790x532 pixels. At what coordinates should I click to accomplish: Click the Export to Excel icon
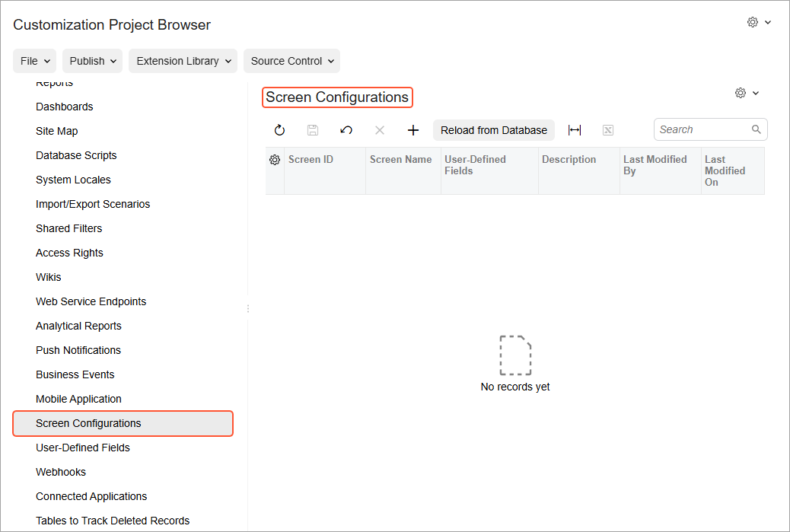click(608, 130)
